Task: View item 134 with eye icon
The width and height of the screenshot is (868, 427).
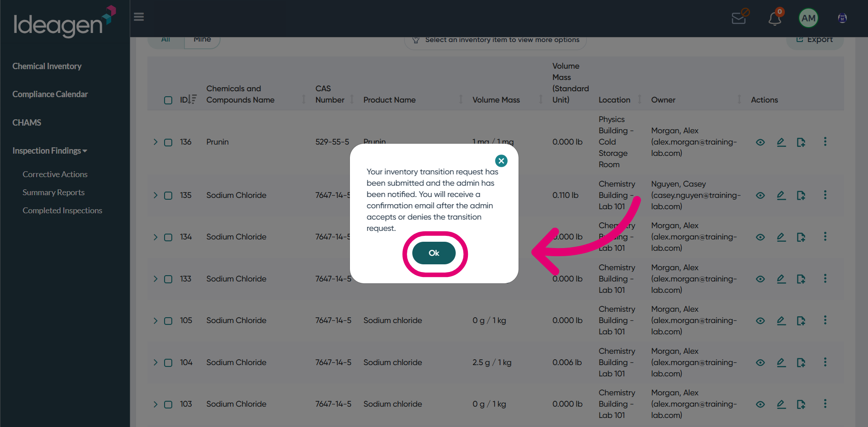Action: pyautogui.click(x=760, y=237)
